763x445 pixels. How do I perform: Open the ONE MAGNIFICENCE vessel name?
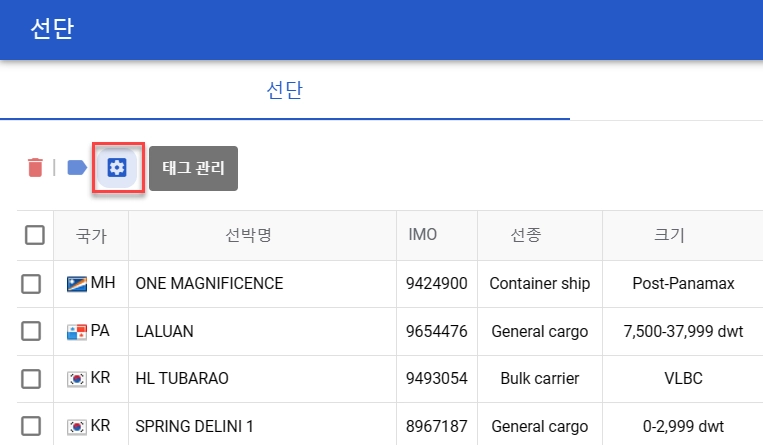point(209,284)
